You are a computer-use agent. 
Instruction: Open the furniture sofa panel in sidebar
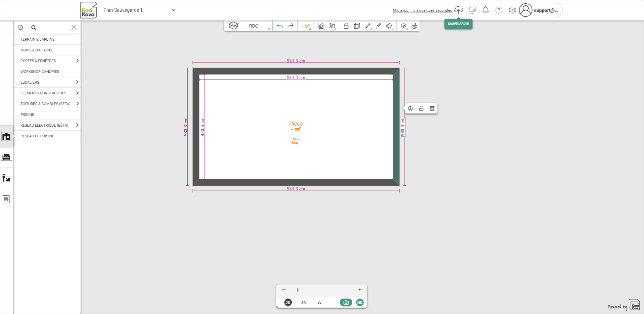pos(6,157)
